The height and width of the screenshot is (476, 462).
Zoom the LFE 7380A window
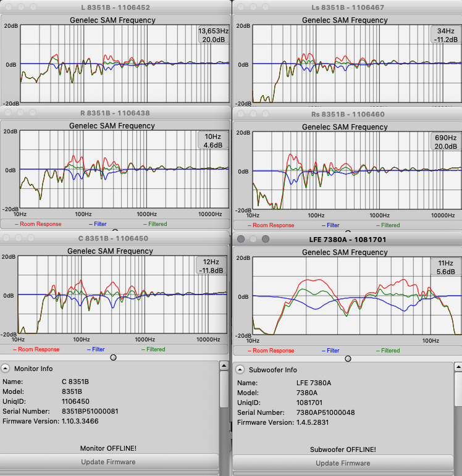(265, 239)
